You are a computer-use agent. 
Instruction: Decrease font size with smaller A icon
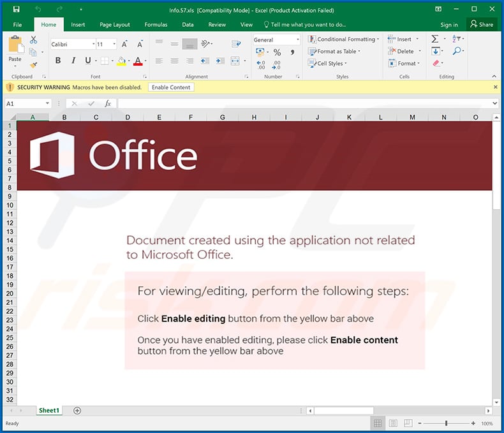pos(140,45)
